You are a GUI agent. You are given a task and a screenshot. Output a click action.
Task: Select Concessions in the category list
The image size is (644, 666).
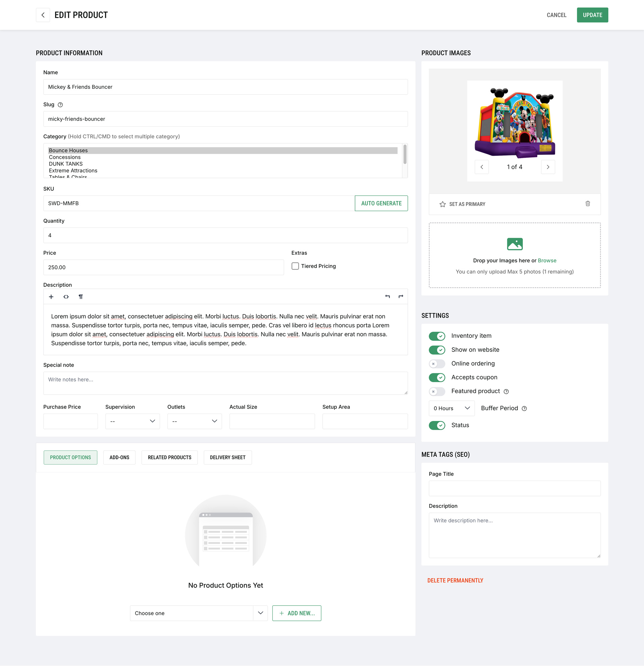tap(65, 157)
